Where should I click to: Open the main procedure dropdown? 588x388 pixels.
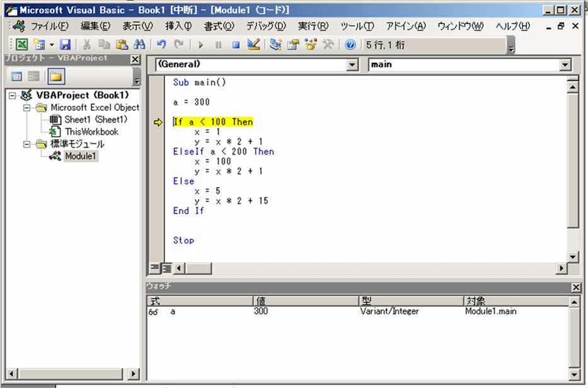click(x=565, y=66)
